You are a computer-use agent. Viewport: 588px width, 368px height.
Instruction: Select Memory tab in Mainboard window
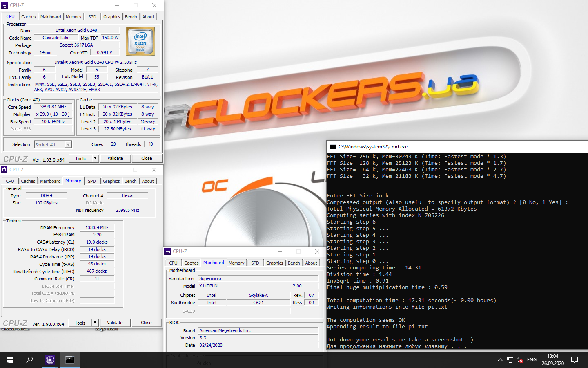(x=236, y=263)
